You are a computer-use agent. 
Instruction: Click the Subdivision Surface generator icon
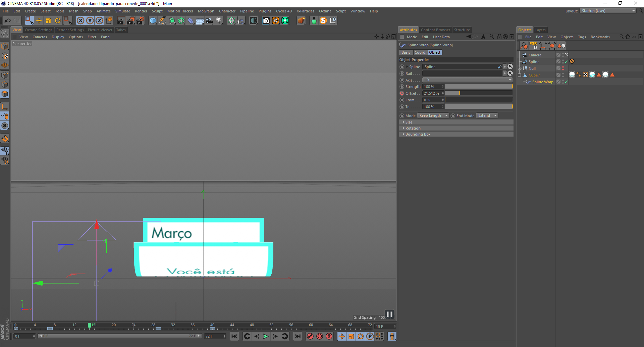[172, 21]
